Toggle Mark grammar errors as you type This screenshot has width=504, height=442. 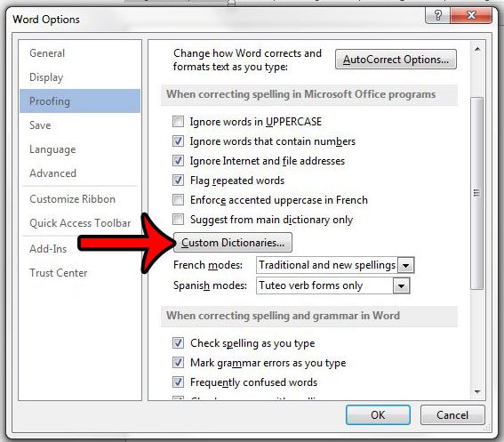click(x=178, y=363)
